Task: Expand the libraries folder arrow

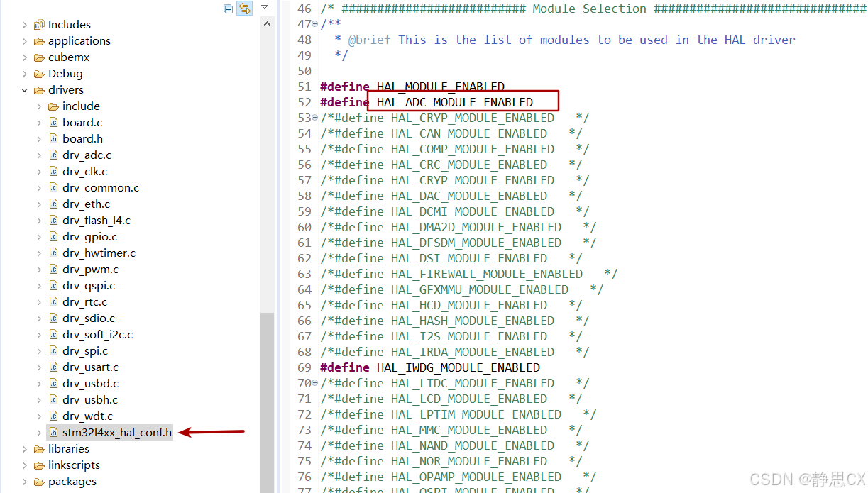Action: click(25, 449)
